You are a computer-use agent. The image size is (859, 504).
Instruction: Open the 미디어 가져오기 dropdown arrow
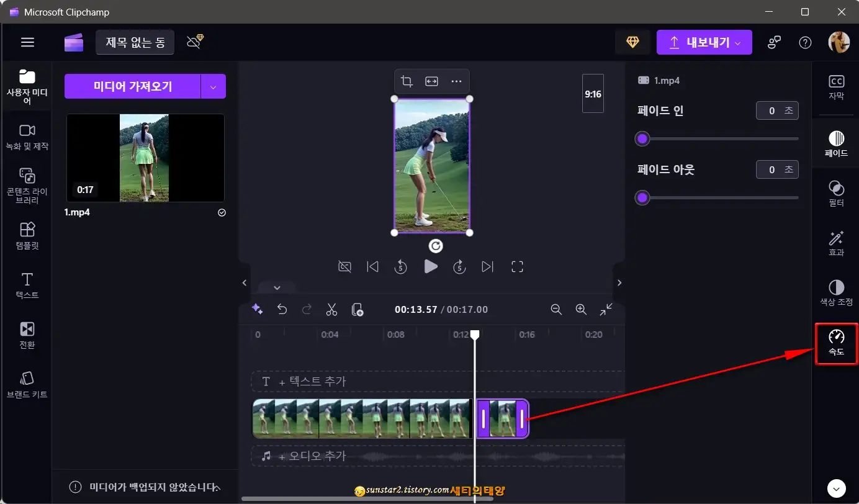point(214,86)
